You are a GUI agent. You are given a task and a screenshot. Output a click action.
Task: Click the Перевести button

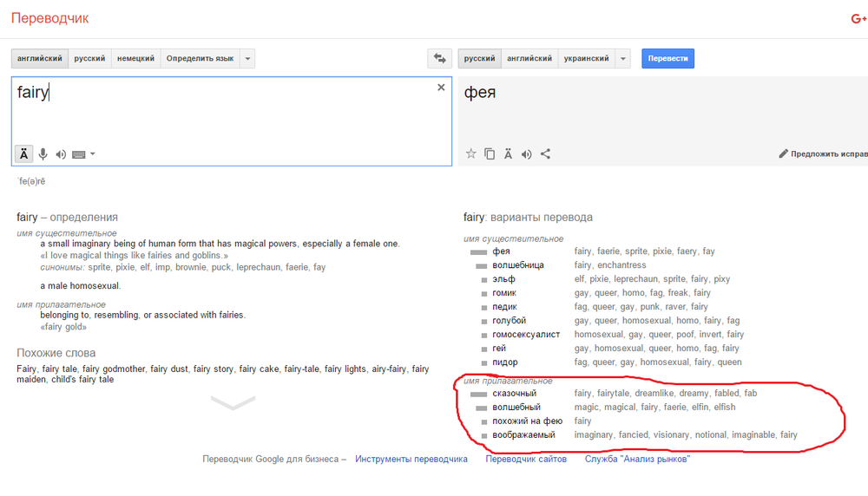[667, 58]
